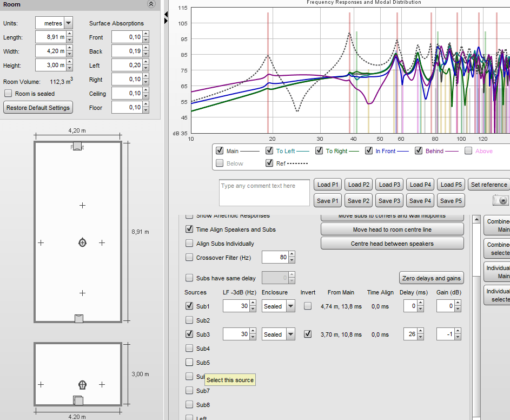Select front speaker in floor plan
The image size is (510, 420).
coord(77,146)
